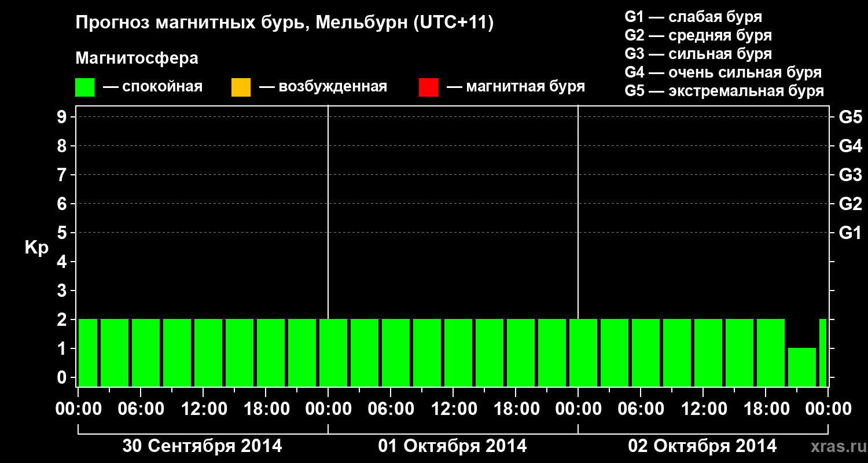Click the orange 'возбужденная' legend swatch
The height and width of the screenshot is (463, 868).
[241, 87]
